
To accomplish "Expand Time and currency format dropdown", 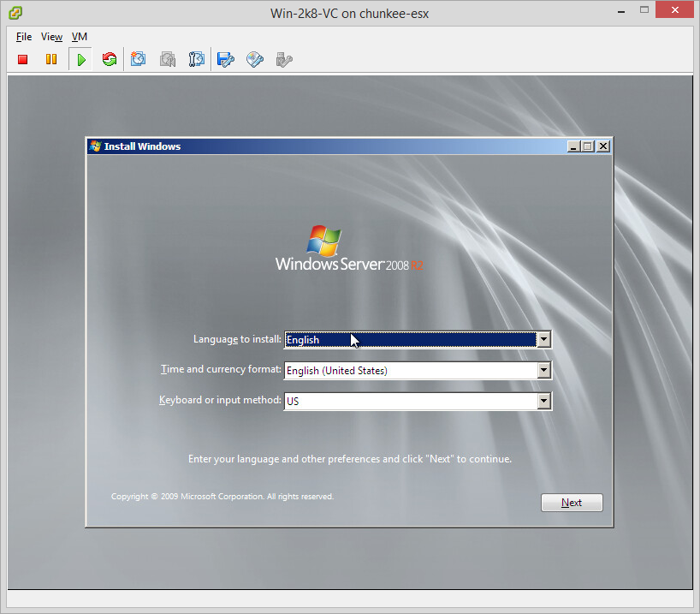I will [543, 371].
